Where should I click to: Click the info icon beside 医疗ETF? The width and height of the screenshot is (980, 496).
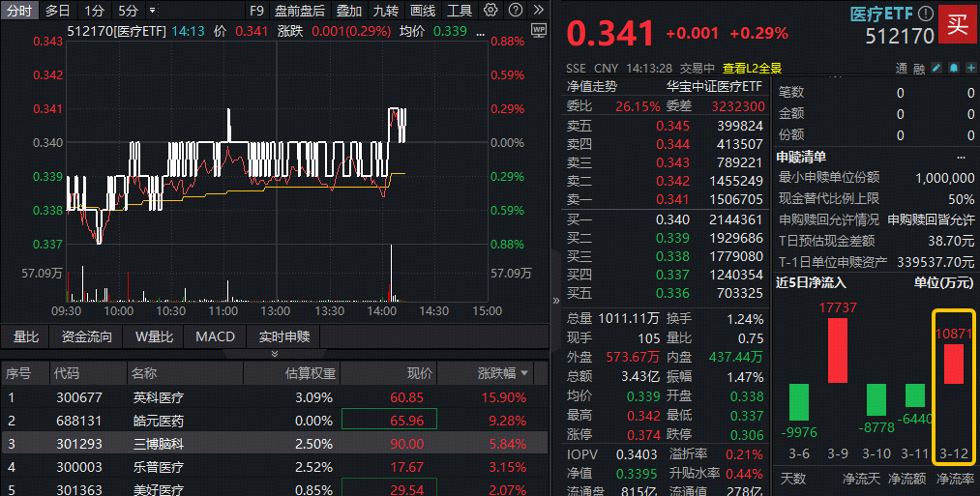[926, 14]
